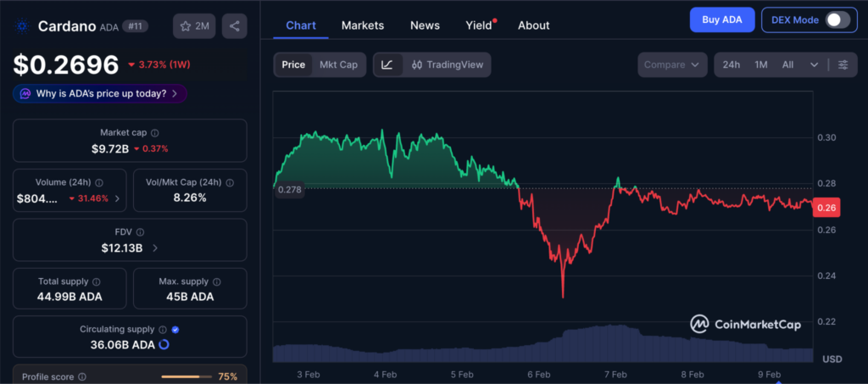Screen dimensions: 868x384
Task: Click the share icon button
Action: [234, 26]
